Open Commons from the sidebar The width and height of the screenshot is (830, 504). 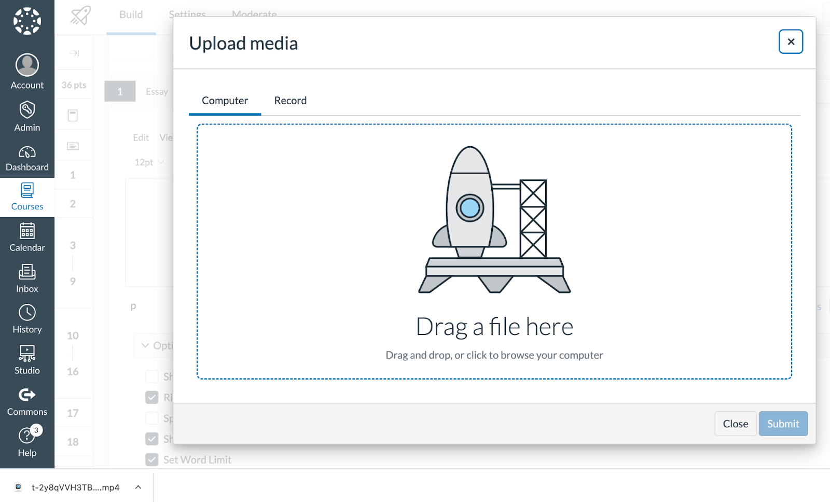(x=27, y=402)
